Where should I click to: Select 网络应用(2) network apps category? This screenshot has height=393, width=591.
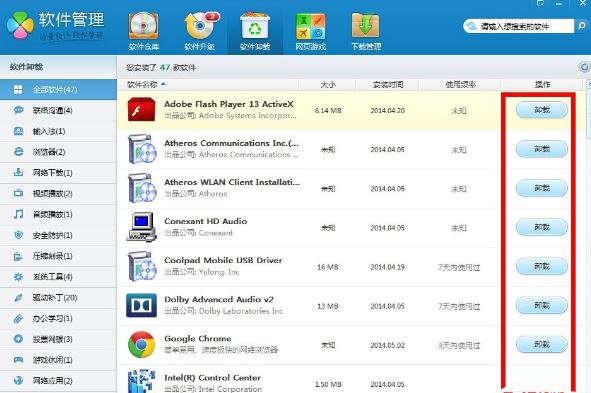pyautogui.click(x=58, y=381)
